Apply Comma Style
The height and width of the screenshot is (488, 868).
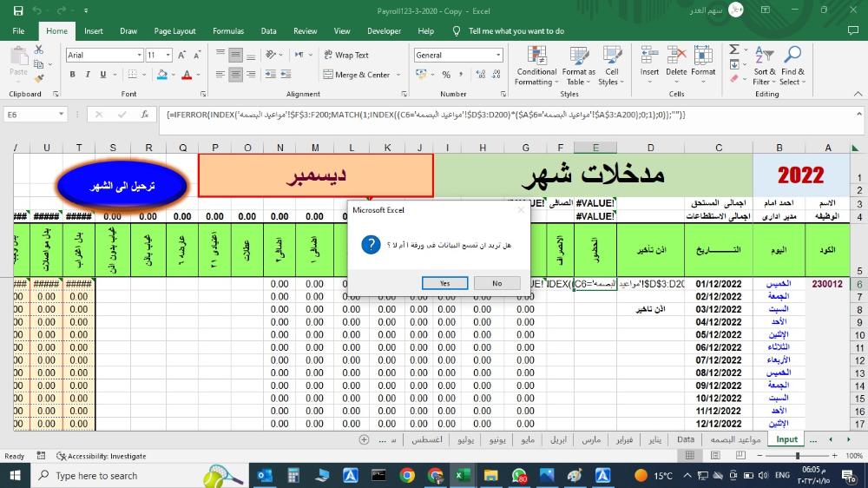pos(461,74)
